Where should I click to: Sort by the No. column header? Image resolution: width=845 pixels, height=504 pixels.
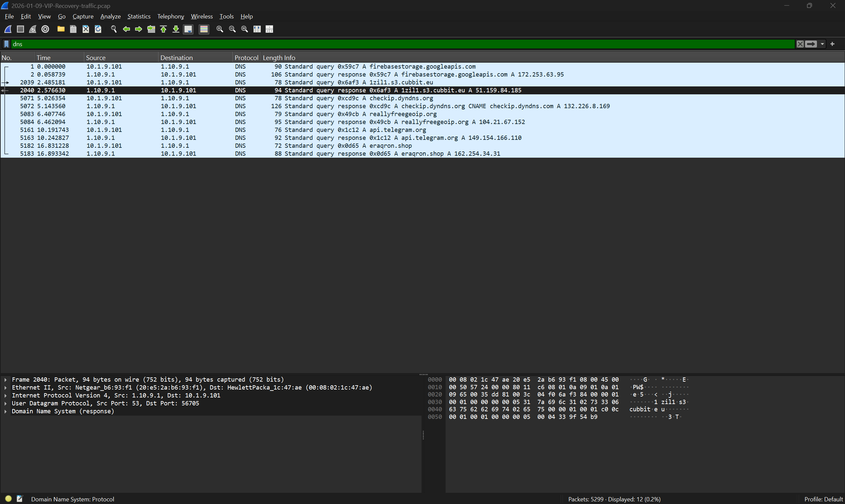tap(18, 58)
